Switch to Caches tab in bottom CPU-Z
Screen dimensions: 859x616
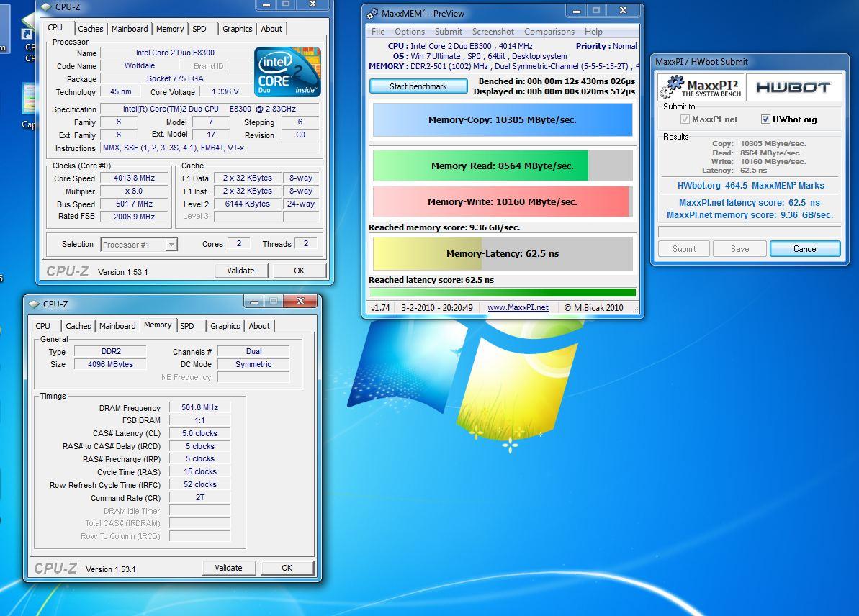[78, 326]
